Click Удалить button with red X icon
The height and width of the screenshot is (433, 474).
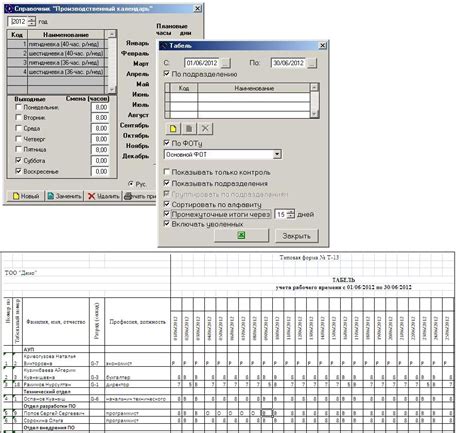coord(103,196)
